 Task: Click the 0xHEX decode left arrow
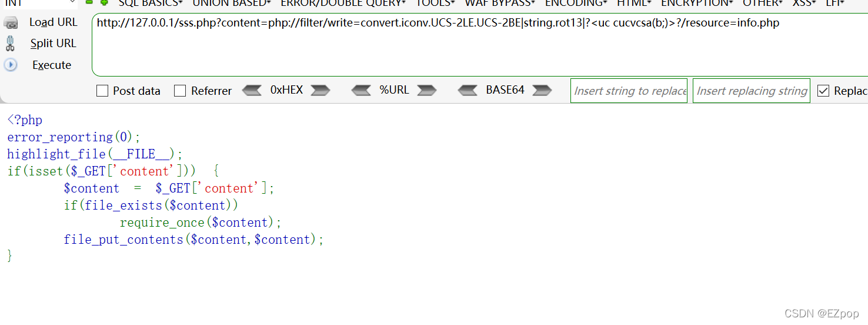[x=252, y=90]
